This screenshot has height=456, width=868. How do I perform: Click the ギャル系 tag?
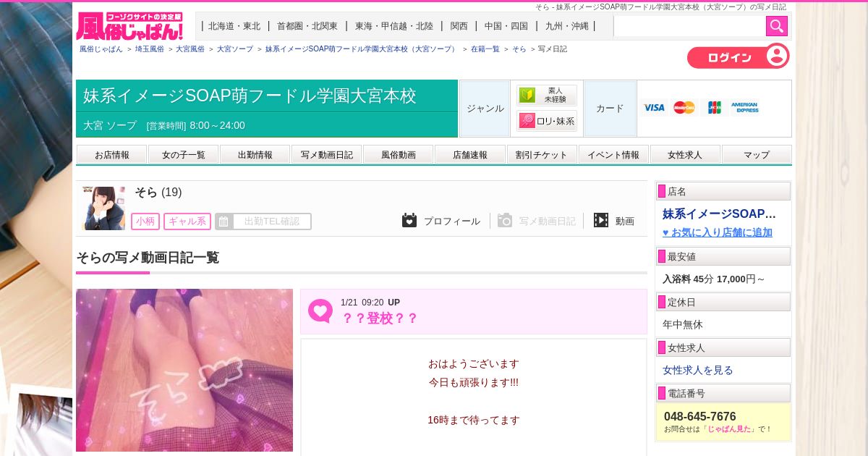coord(187,221)
